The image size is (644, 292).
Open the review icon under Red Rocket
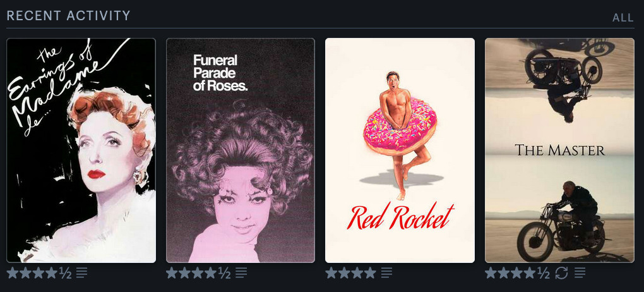(386, 272)
